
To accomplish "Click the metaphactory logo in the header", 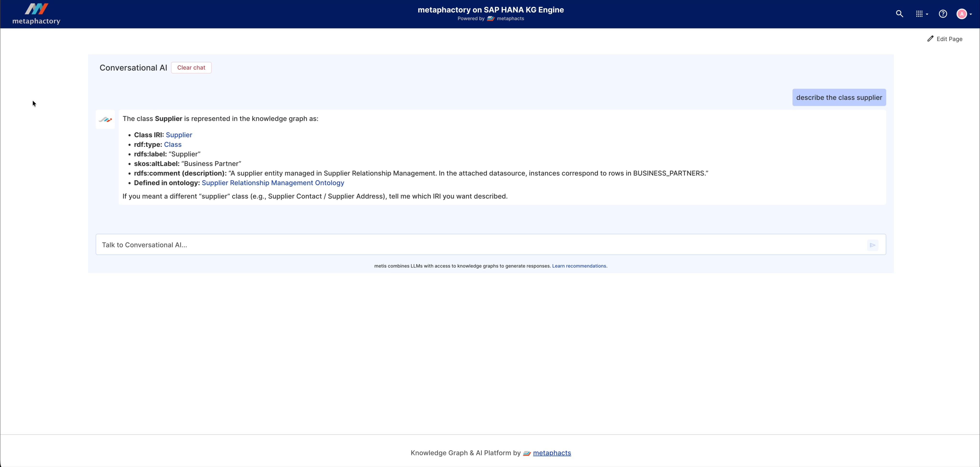I will 36,14.
